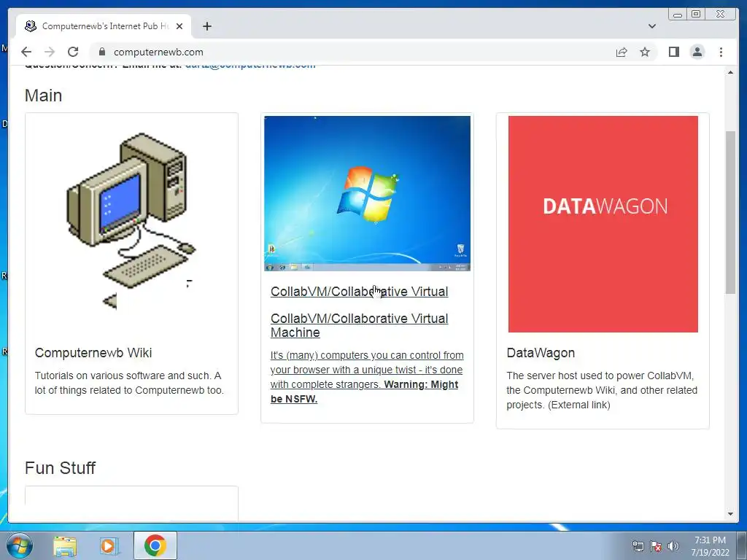
Task: Click the vertical scrollbar thumb
Action: point(730,212)
